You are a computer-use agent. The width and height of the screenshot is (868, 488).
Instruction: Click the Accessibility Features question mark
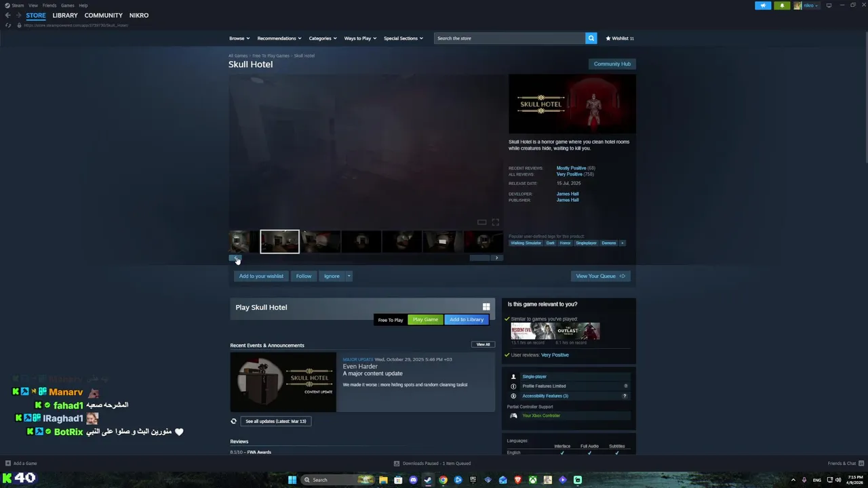pyautogui.click(x=625, y=396)
